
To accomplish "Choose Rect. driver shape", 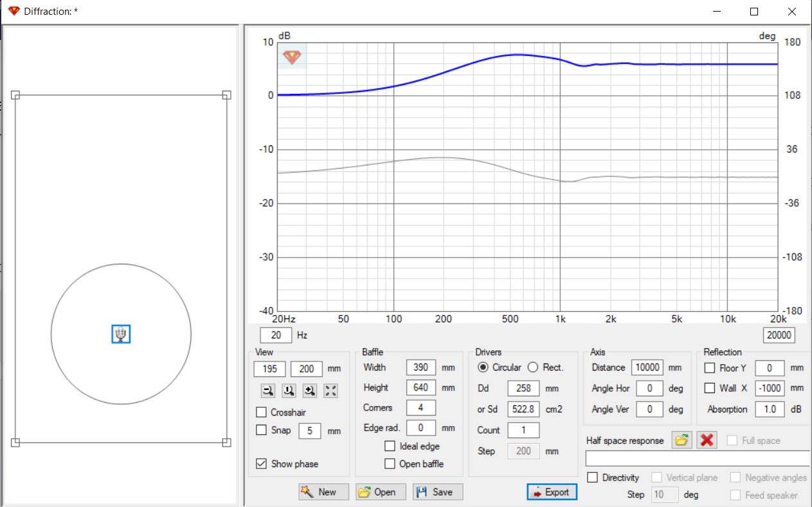I will click(532, 367).
